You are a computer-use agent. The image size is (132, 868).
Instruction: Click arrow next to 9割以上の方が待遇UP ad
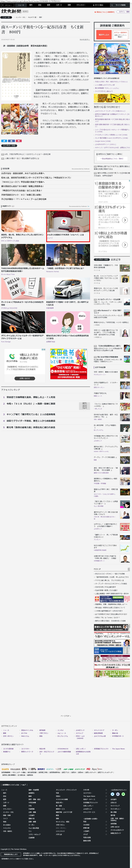[x=125, y=245]
